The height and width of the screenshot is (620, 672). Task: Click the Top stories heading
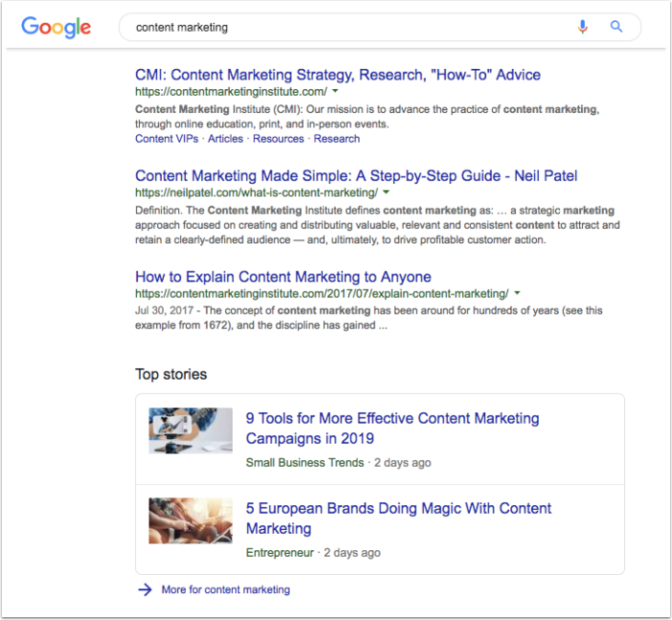coord(171,374)
